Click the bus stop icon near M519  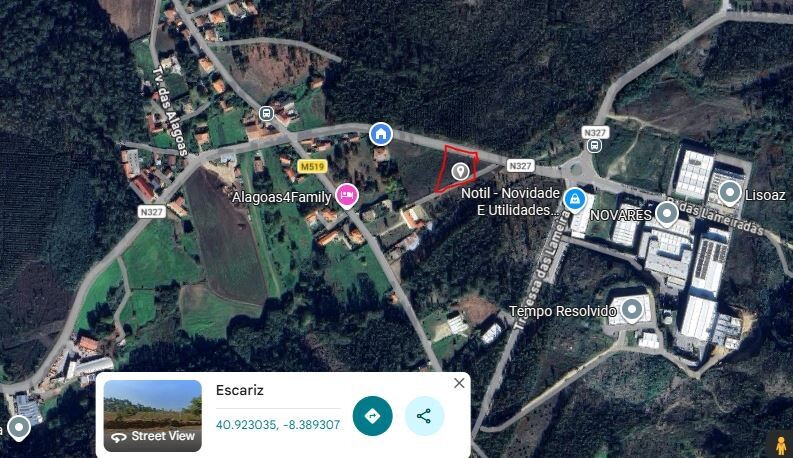pos(266,113)
